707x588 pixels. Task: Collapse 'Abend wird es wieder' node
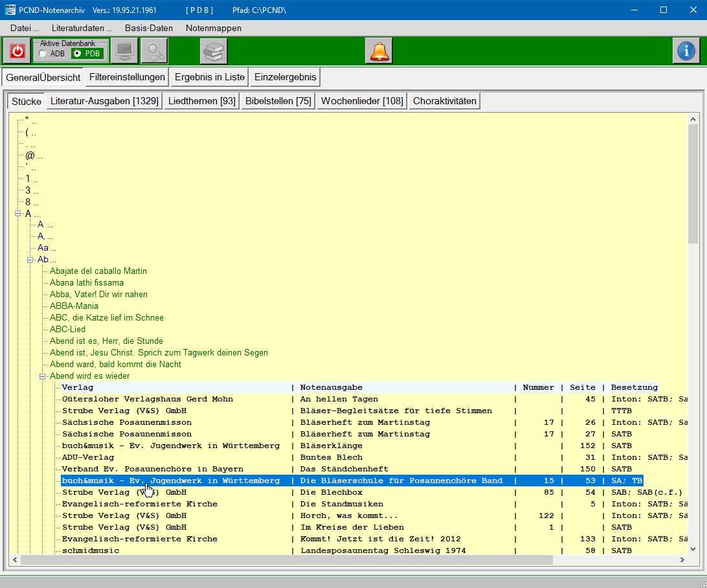[42, 376]
